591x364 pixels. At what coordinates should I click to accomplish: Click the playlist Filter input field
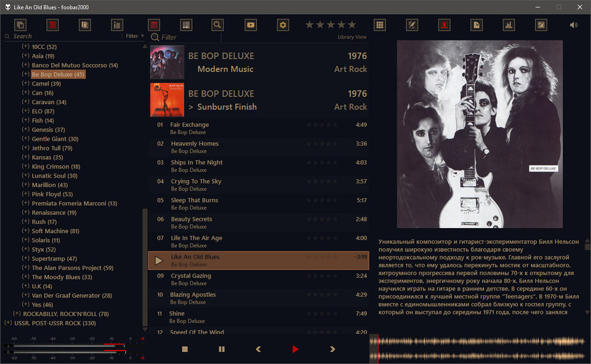185,38
